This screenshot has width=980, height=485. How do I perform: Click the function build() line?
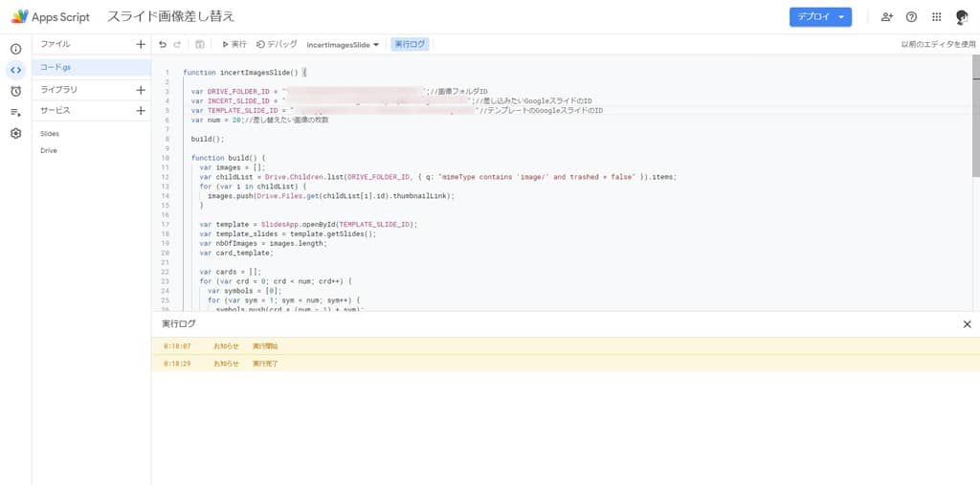(228, 158)
